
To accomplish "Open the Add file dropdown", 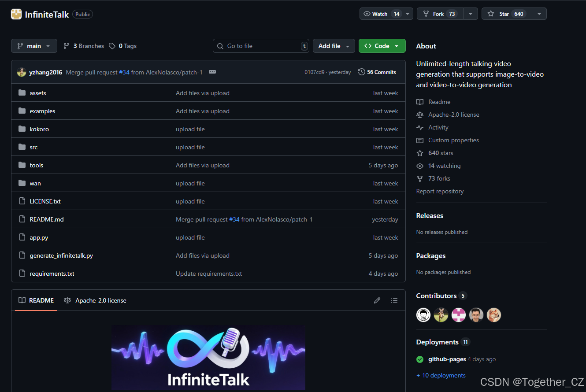I will (334, 46).
